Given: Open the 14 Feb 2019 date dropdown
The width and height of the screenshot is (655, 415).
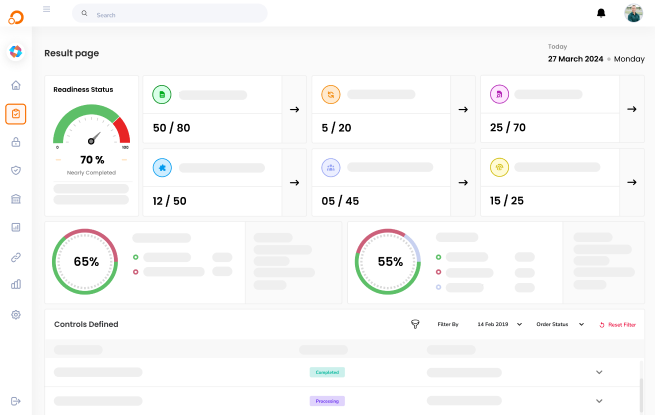Looking at the screenshot, I should click(x=499, y=324).
